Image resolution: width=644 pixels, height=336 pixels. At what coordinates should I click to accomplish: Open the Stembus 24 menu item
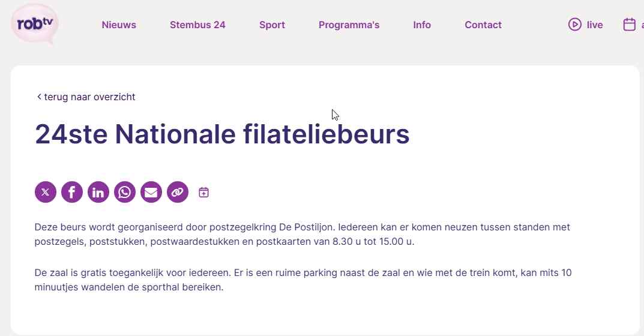point(197,25)
